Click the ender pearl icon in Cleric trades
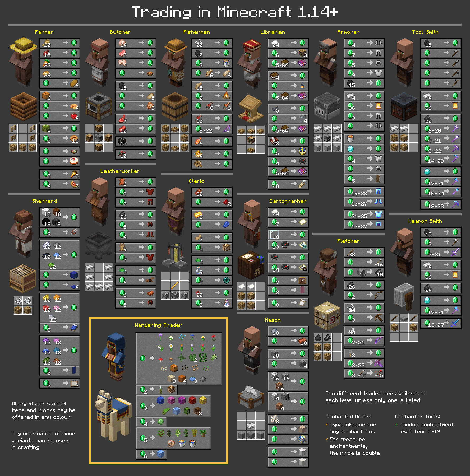This screenshot has width=470, height=476. click(x=226, y=280)
